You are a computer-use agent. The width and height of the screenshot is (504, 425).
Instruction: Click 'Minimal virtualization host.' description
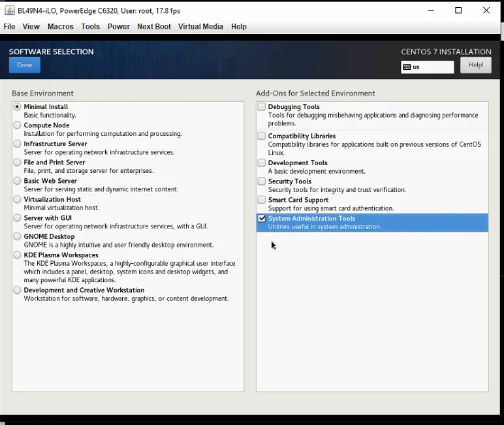click(x=61, y=208)
